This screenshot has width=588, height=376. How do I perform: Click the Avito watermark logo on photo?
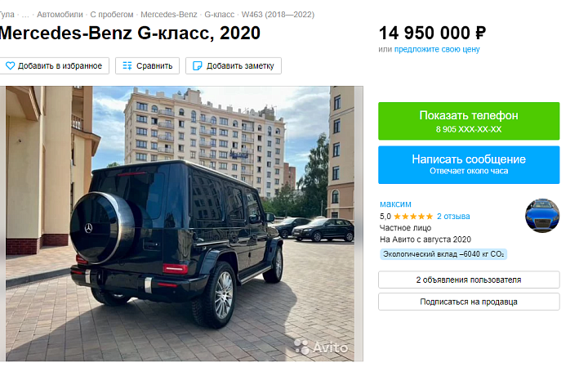321,347
